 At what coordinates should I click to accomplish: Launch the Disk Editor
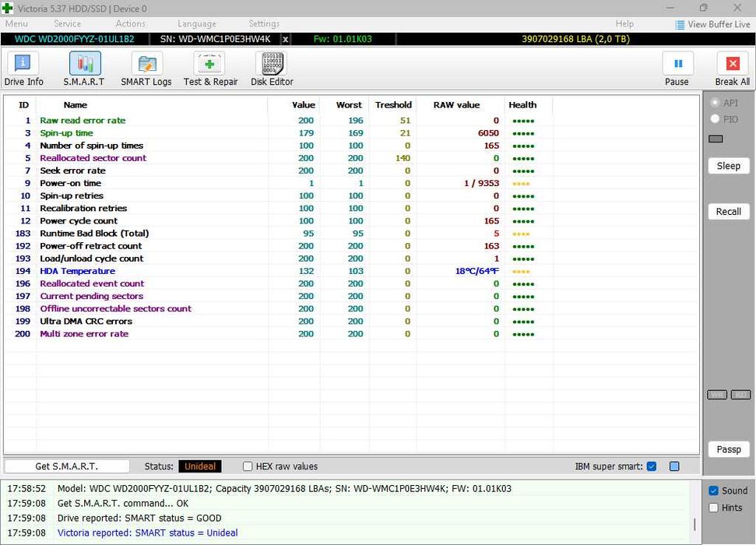272,70
